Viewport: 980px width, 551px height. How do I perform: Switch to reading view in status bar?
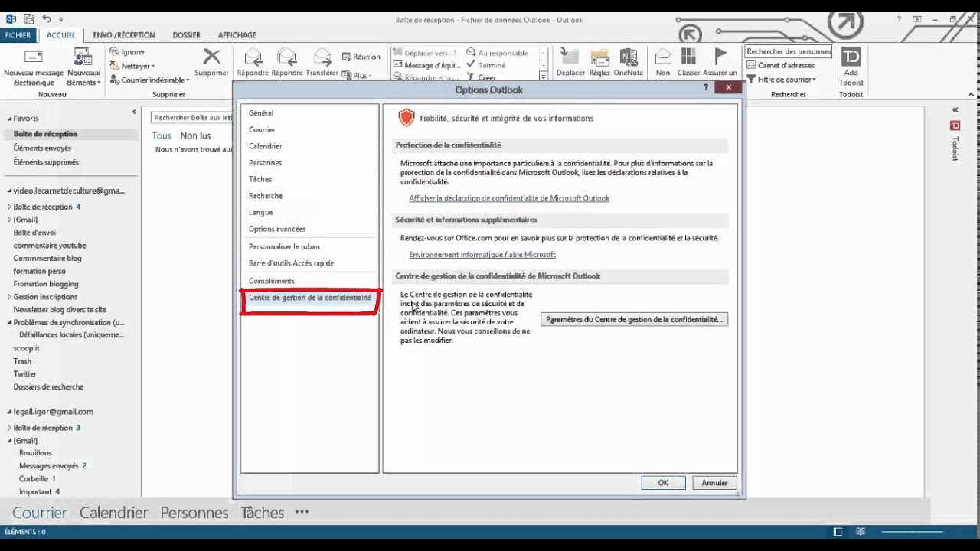(861, 532)
